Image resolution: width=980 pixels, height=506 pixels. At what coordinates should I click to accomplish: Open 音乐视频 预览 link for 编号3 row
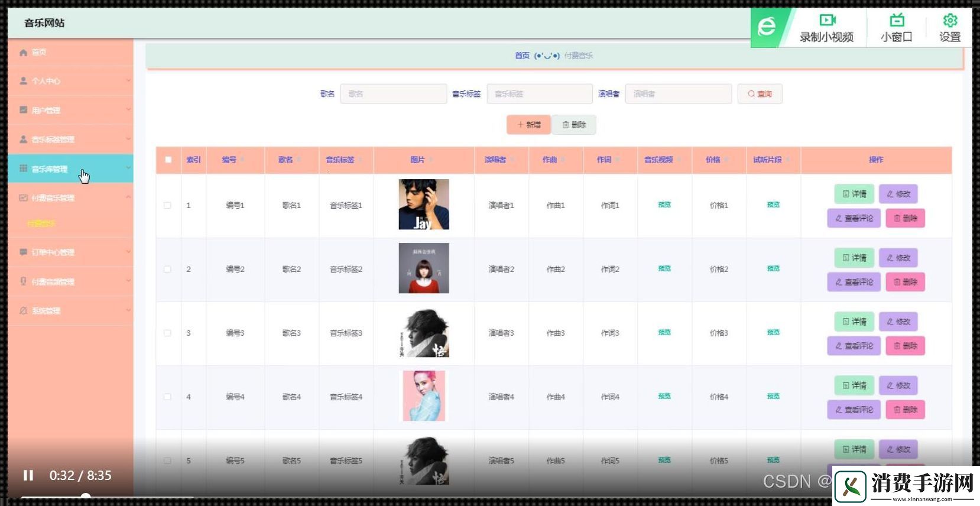(664, 332)
